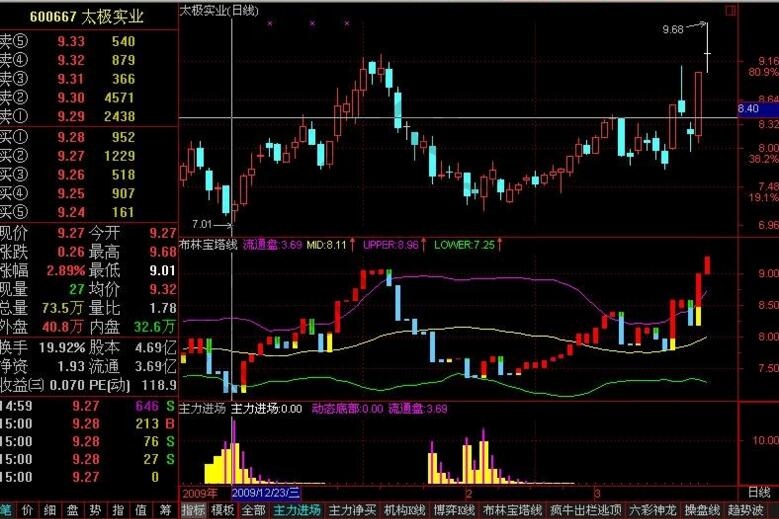This screenshot has width=779, height=519.
Task: Open the 筹 chip distribution tab
Action: (x=164, y=510)
